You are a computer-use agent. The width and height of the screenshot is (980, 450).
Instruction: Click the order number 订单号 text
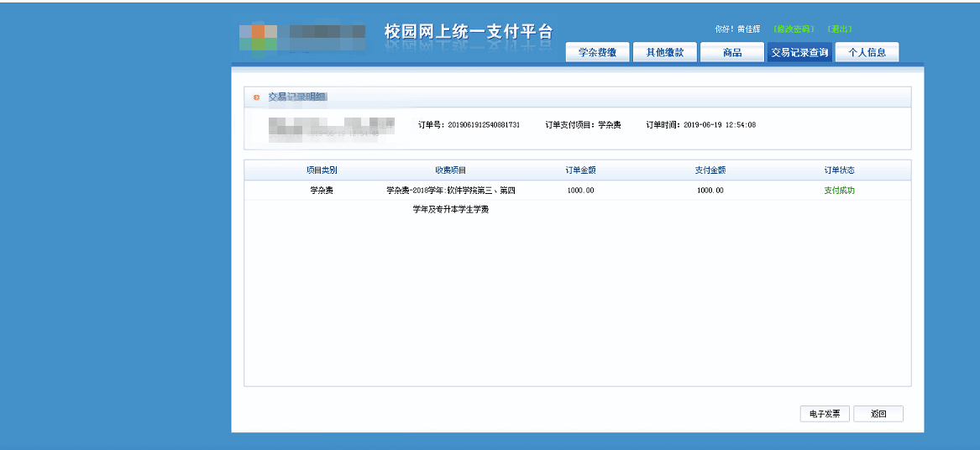[469, 125]
